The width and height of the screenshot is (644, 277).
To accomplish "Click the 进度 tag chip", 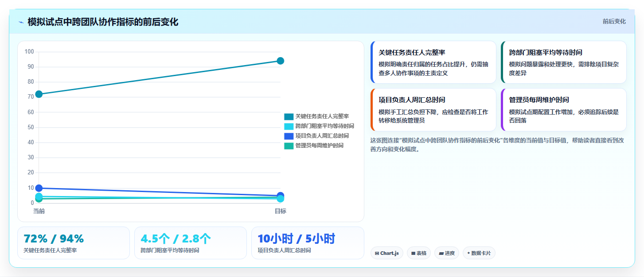I will (x=447, y=253).
